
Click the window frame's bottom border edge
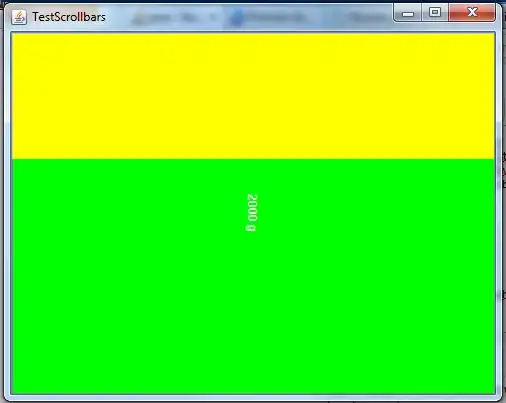tap(253, 398)
